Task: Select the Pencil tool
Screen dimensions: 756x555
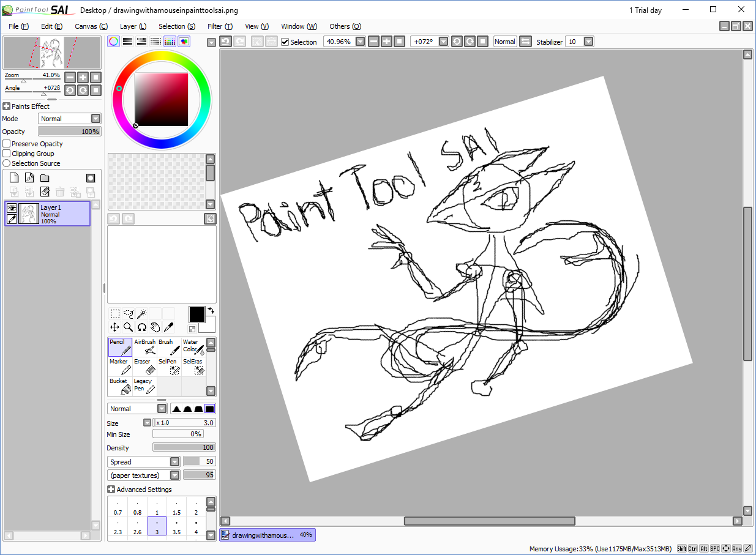Action: tap(120, 347)
